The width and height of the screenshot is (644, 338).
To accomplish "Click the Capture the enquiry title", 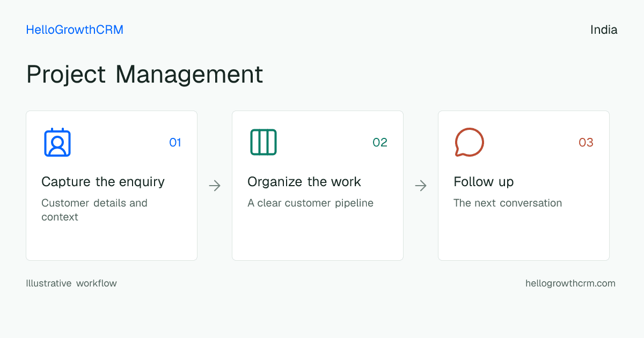I will click(x=103, y=182).
